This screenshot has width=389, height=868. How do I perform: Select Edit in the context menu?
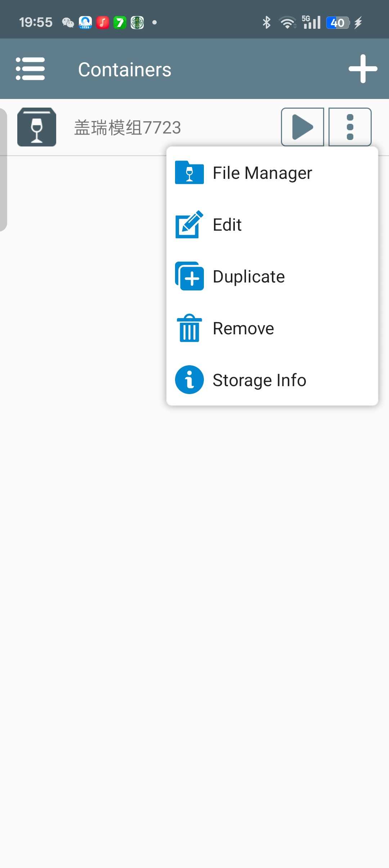click(227, 225)
